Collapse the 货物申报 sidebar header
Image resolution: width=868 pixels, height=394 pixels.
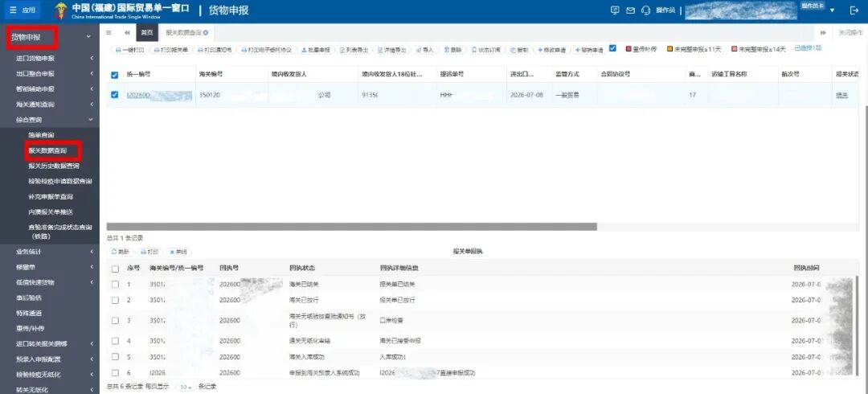click(50, 37)
